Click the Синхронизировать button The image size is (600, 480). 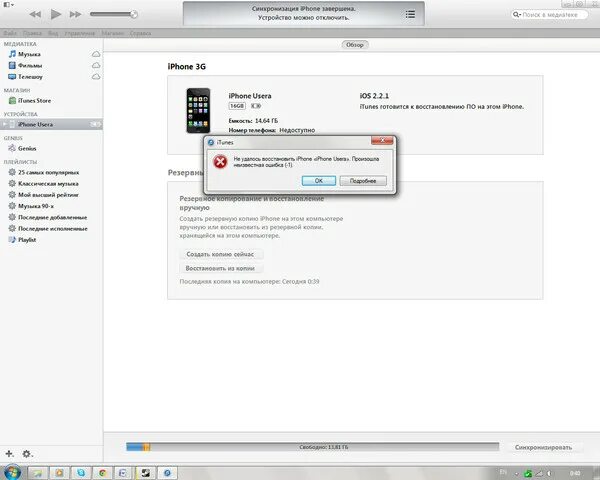coord(543,447)
